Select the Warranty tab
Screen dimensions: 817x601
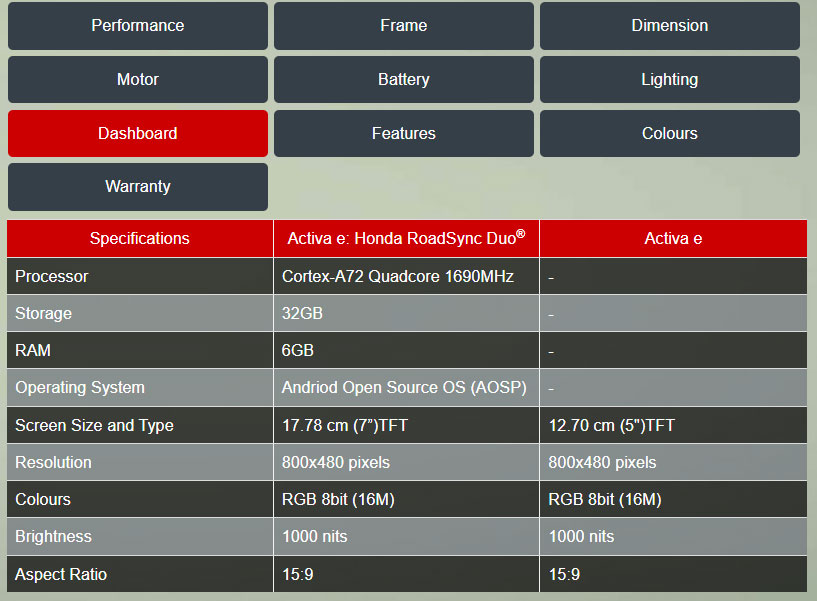pos(138,187)
